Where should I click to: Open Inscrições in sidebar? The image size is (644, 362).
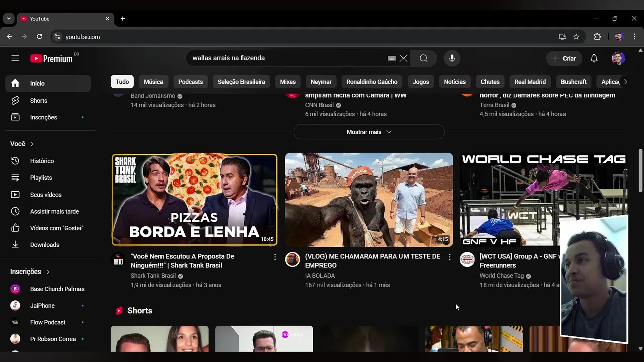(48, 117)
